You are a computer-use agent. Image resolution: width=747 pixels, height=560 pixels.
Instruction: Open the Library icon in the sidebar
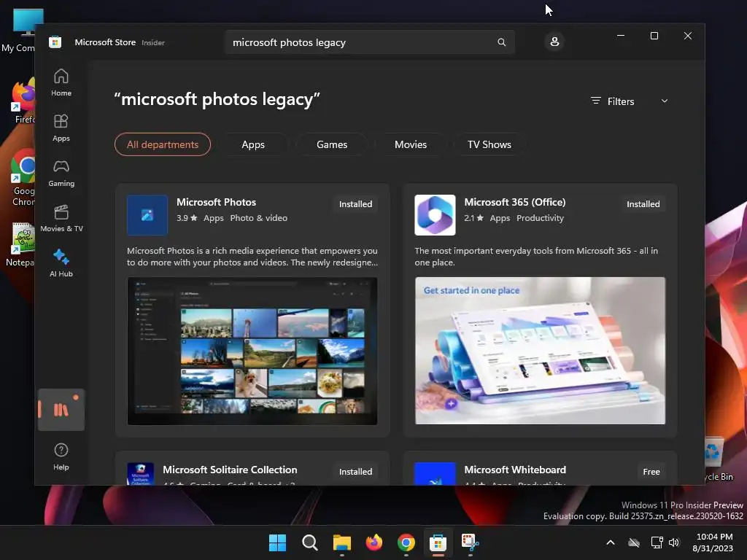point(61,410)
